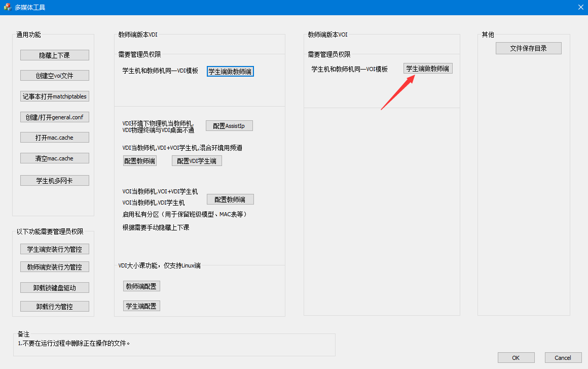The width and height of the screenshot is (588, 369).
Task: Click 学生端做教师端 in the VOI section
Action: click(x=428, y=69)
